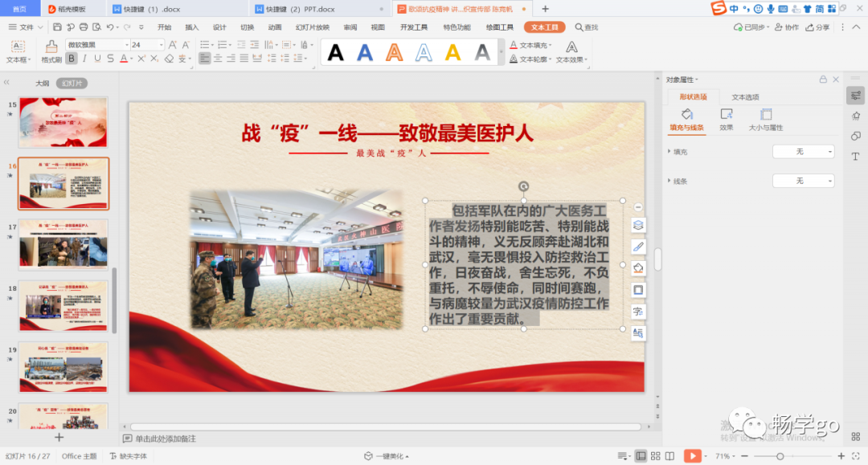Screen dimensions: 868x465
Task: Open the 线条 line type dropdown
Action: [x=803, y=181]
